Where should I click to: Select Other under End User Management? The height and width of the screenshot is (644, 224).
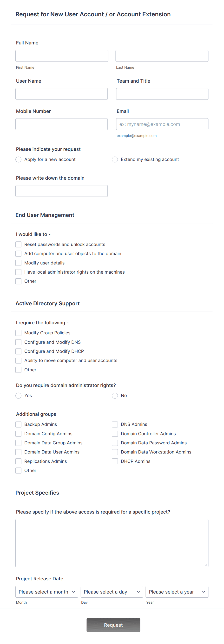pyautogui.click(x=18, y=281)
